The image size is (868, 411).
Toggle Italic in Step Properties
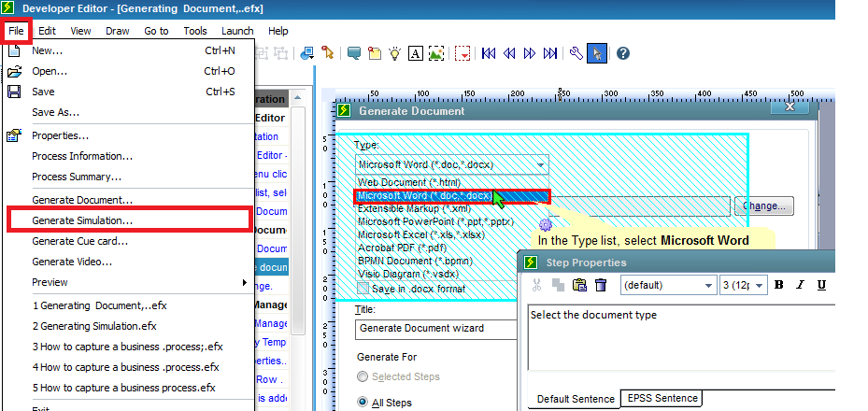coord(800,285)
